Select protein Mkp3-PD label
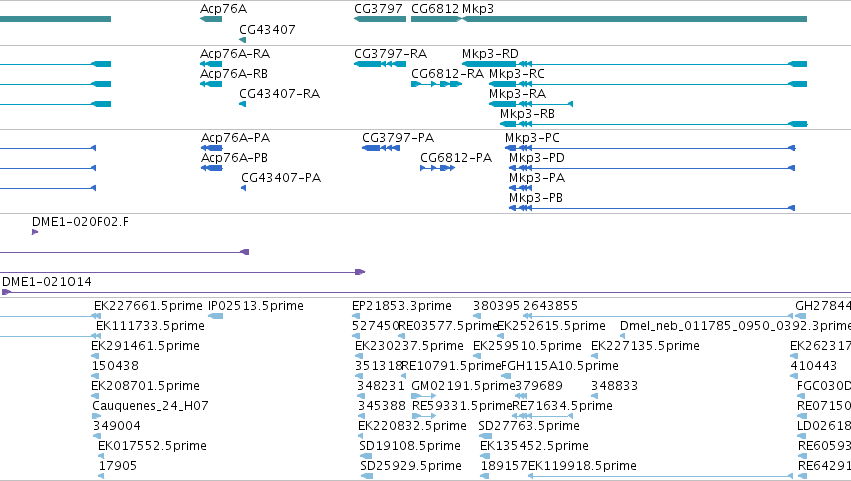The height and width of the screenshot is (481, 851). [x=537, y=158]
